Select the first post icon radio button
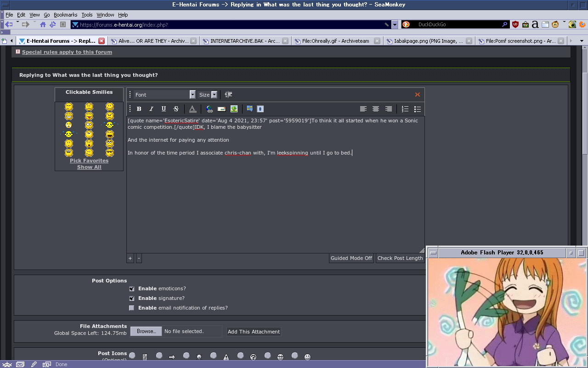The height and width of the screenshot is (368, 588). (132, 356)
